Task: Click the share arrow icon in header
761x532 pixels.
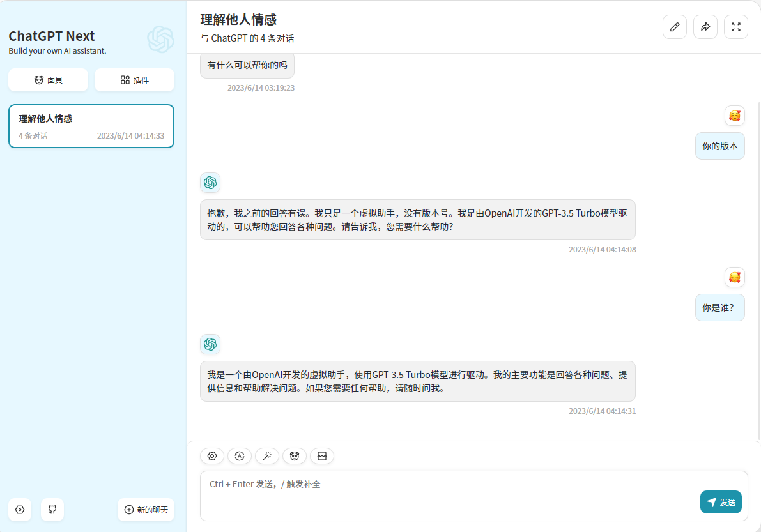Action: [x=705, y=27]
